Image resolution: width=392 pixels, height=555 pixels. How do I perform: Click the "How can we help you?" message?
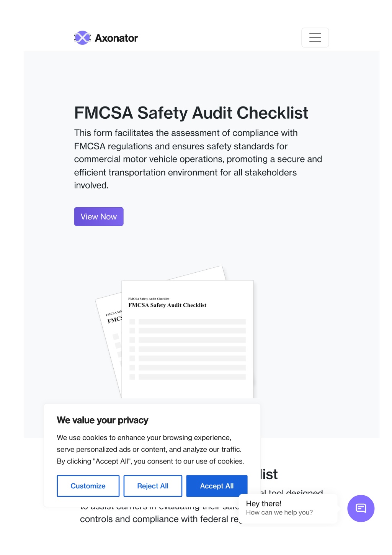(x=279, y=512)
